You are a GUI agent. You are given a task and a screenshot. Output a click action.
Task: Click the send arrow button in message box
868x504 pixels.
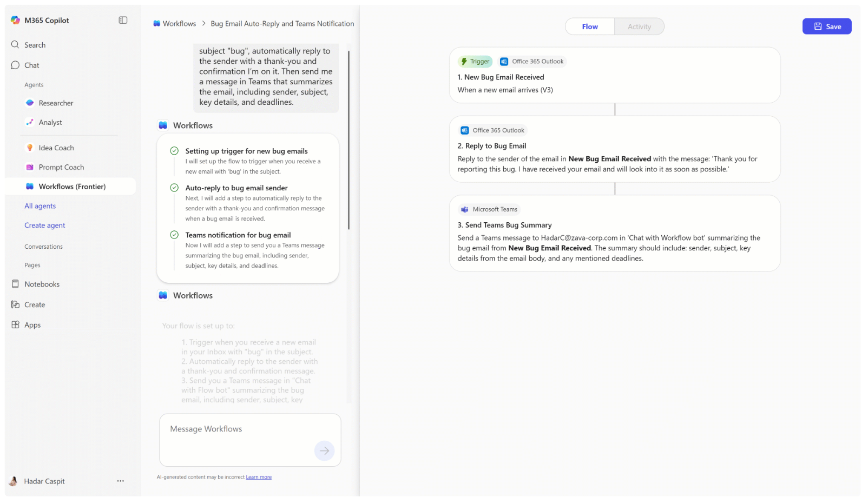325,451
